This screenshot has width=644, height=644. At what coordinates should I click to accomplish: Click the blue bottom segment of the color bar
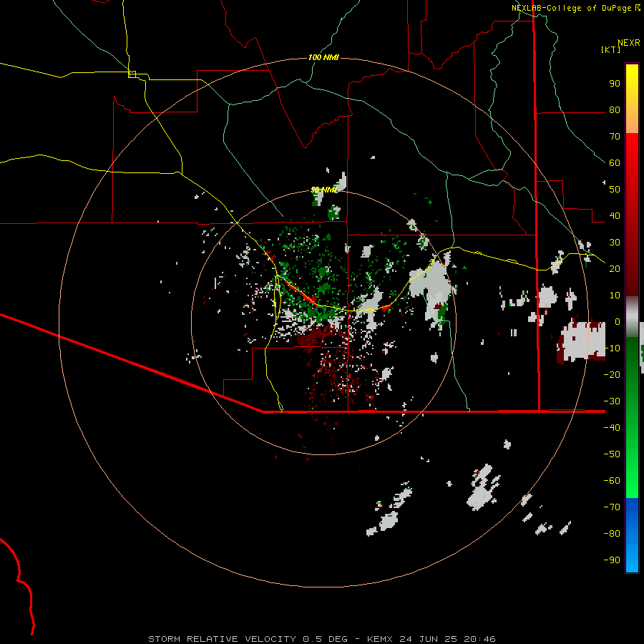632,535
